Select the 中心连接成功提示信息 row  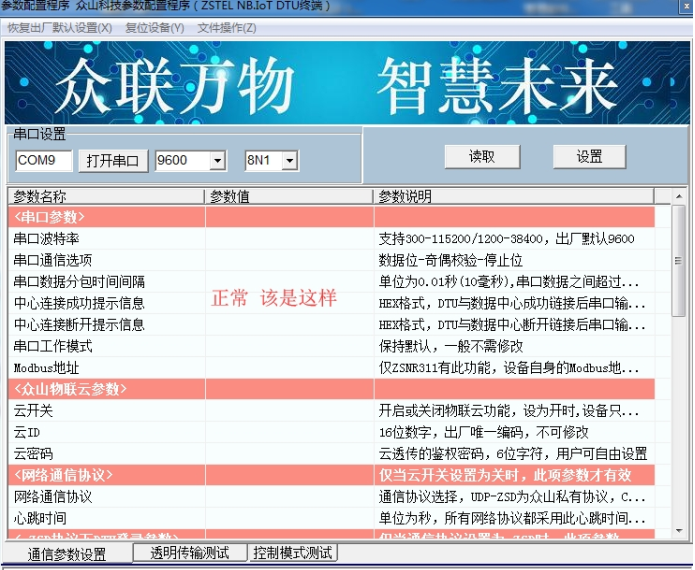(x=331, y=303)
